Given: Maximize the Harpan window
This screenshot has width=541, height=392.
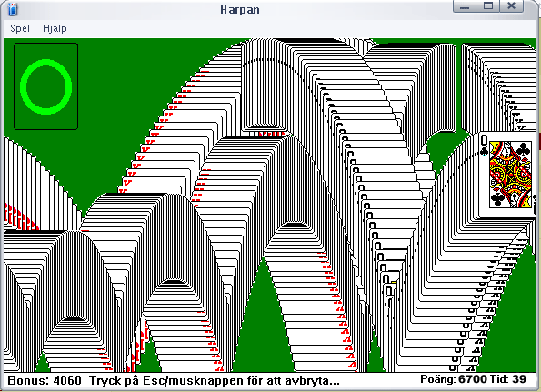Looking at the screenshot, I should [487, 6].
